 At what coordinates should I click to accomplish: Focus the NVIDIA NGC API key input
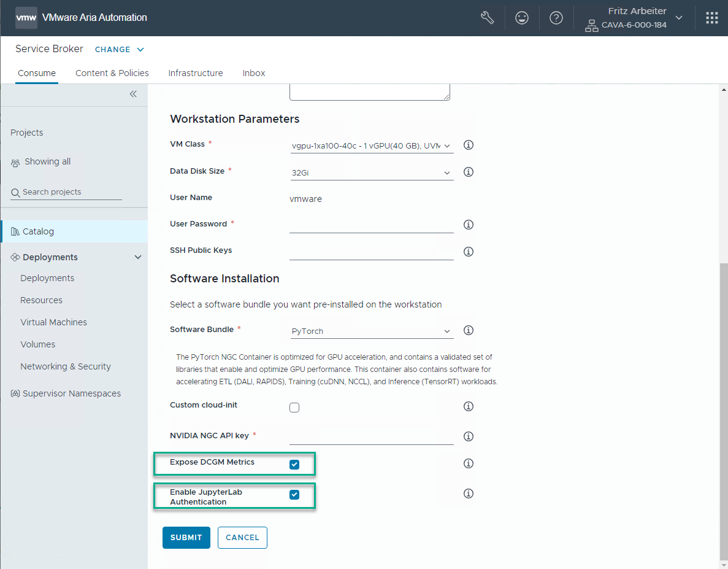(372, 436)
